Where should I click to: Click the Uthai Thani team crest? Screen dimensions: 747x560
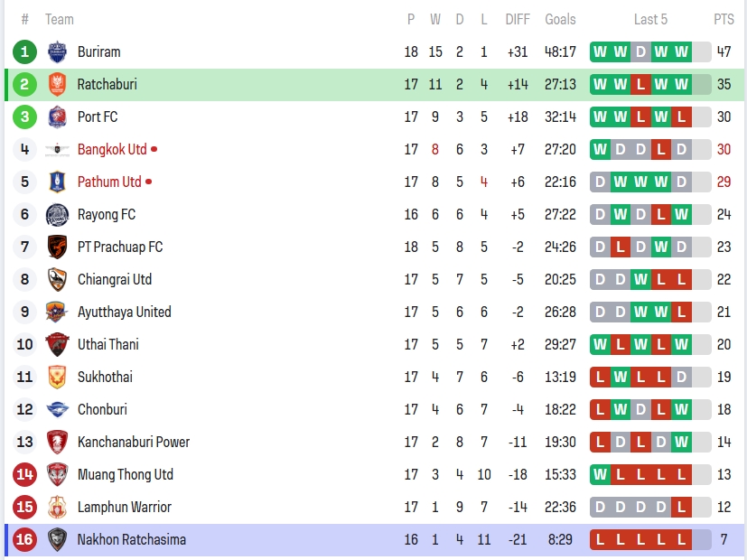[57, 344]
